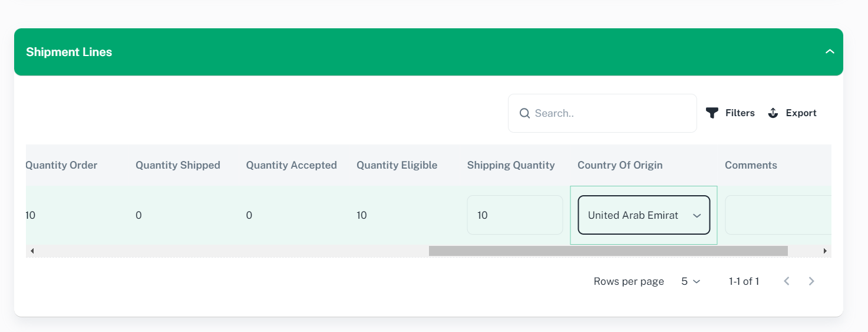This screenshot has width=868, height=332.
Task: Click the Shipment Lines header title
Action: [x=69, y=52]
